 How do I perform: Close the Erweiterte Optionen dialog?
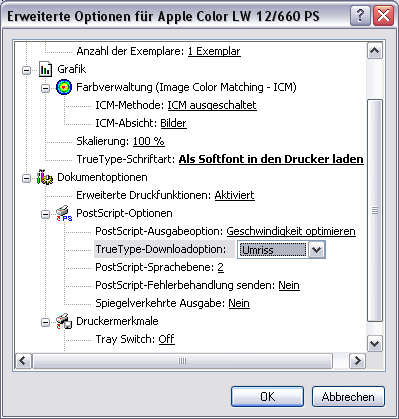(x=383, y=16)
